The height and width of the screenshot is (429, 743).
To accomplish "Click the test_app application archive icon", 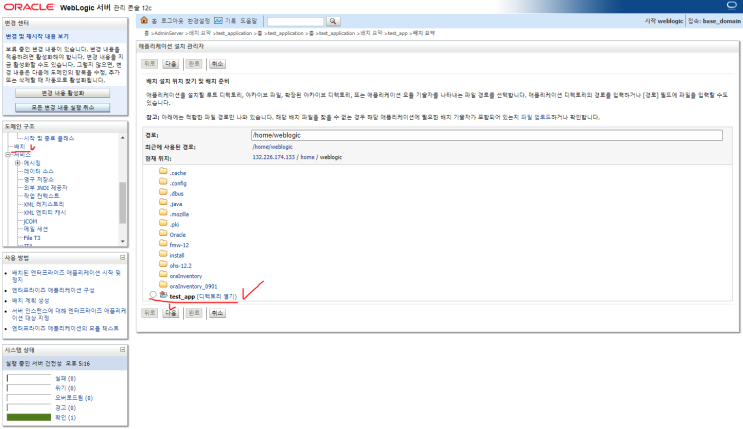I will coord(163,295).
